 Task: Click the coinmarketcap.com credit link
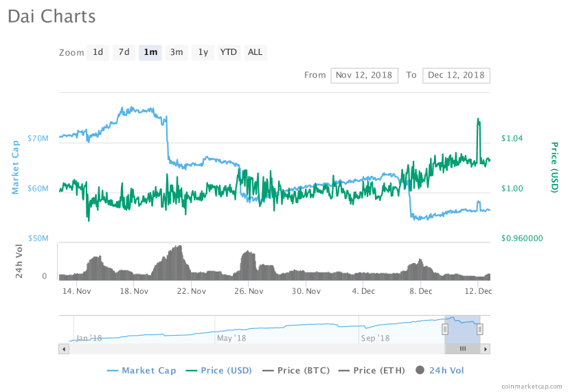[532, 387]
